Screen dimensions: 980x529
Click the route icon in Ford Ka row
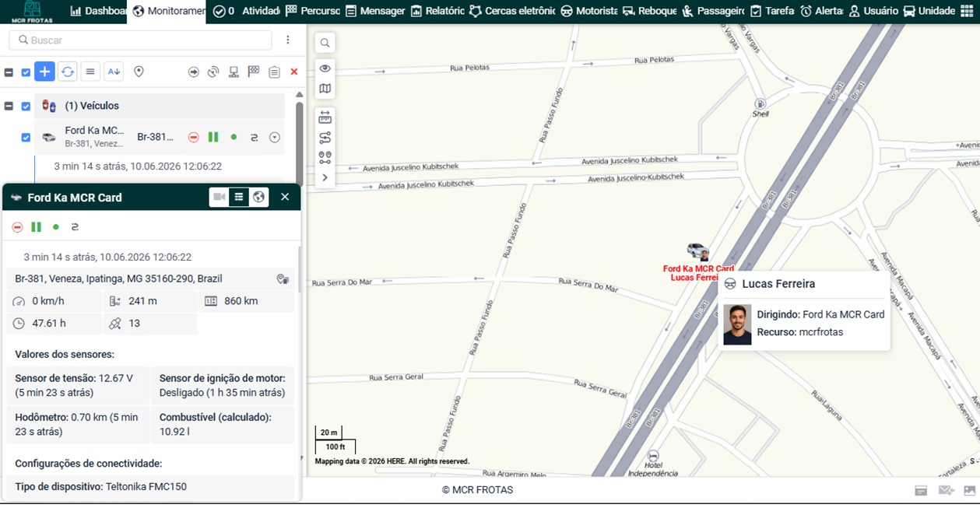[x=254, y=137]
